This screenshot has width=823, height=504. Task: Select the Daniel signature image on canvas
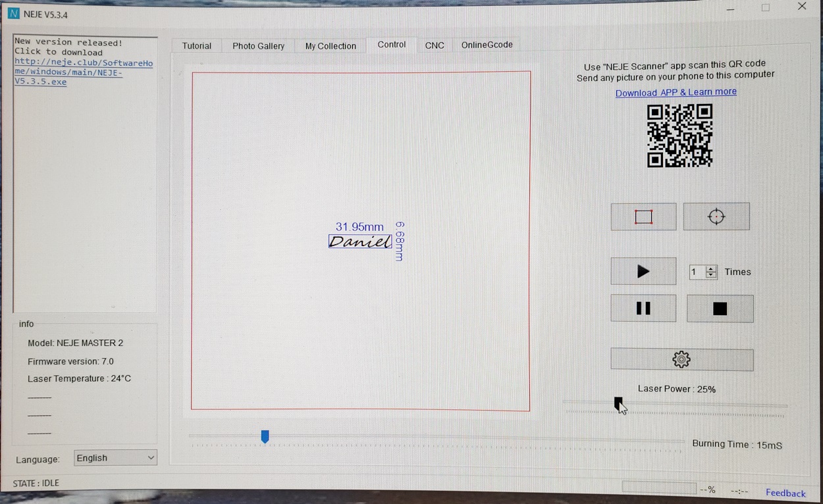[360, 241]
